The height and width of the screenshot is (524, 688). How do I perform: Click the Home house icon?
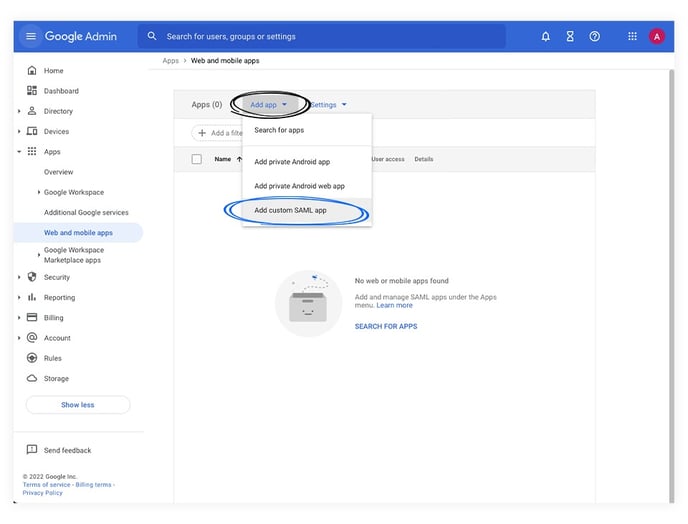pos(32,70)
